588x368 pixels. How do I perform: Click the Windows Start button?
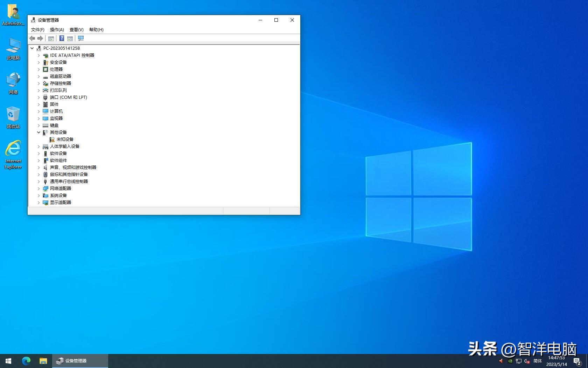(8, 361)
